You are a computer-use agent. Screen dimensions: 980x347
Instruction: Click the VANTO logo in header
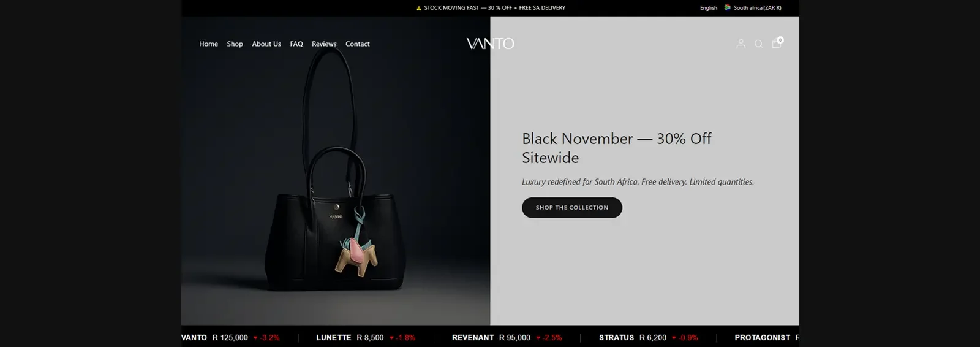490,44
